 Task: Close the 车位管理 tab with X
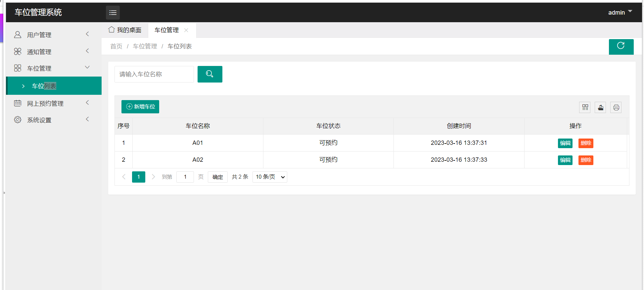coord(186,30)
